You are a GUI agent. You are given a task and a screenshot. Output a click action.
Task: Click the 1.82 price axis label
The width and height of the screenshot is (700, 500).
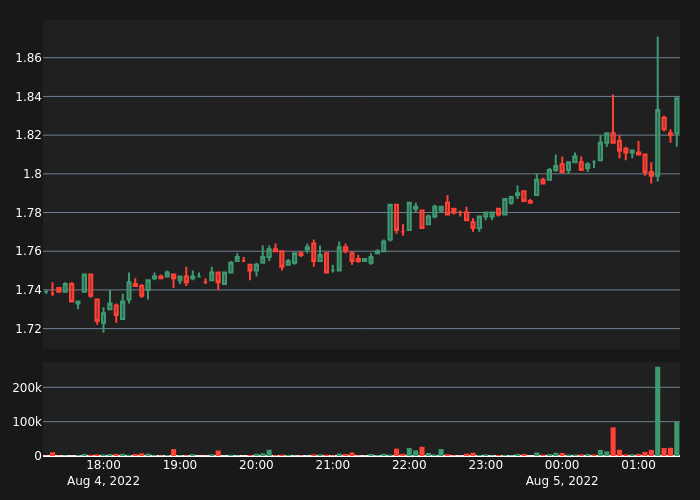[29, 135]
